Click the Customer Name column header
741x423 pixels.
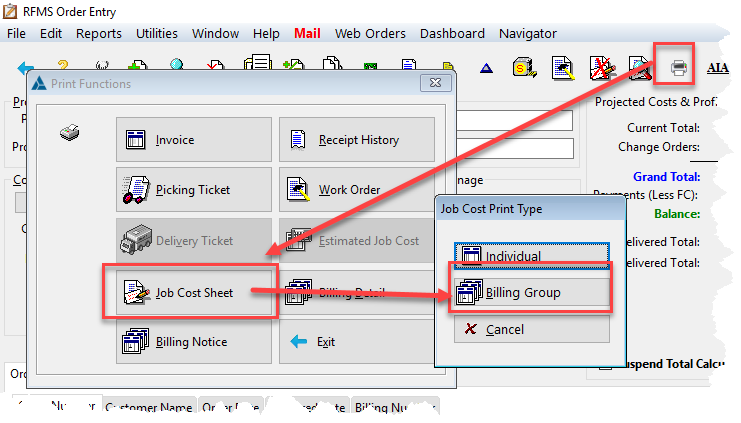point(149,407)
